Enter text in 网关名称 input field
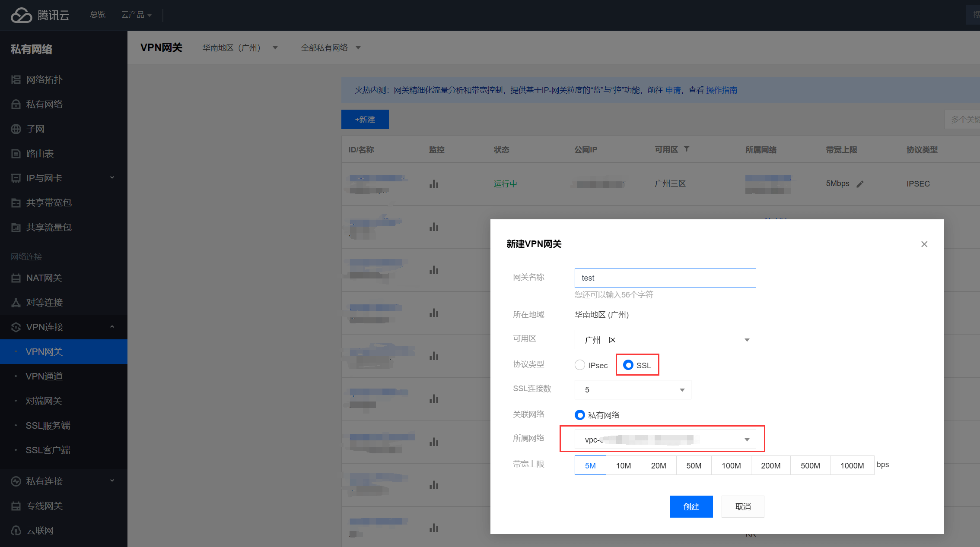This screenshot has height=547, width=980. (x=664, y=277)
